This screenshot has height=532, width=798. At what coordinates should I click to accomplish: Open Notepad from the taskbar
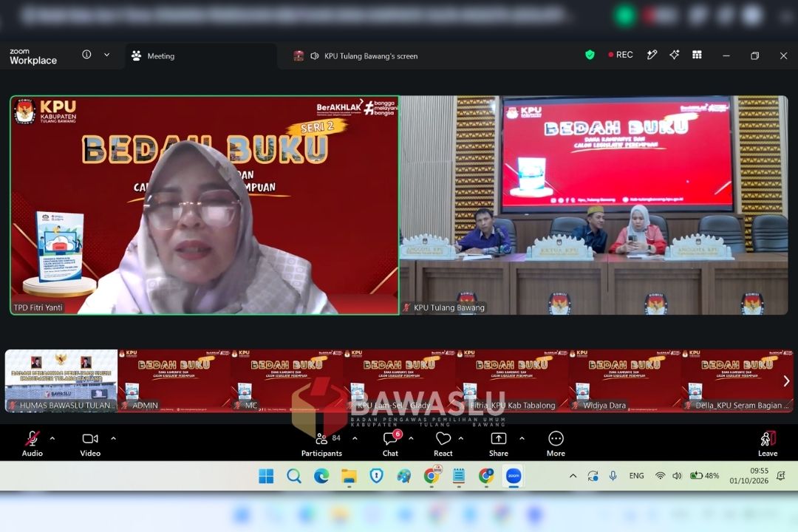459,476
